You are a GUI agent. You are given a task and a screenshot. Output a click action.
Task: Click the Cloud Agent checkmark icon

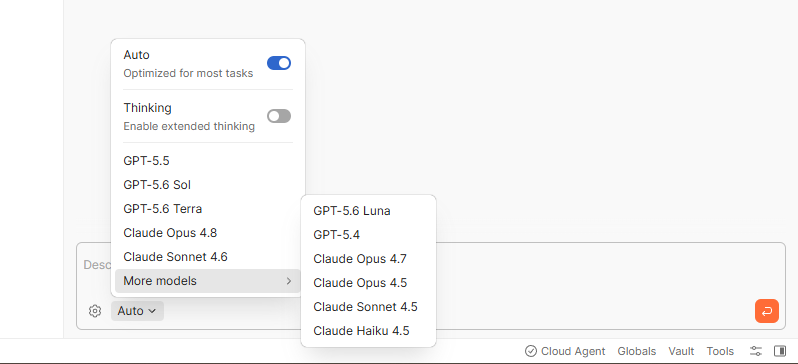pos(531,351)
